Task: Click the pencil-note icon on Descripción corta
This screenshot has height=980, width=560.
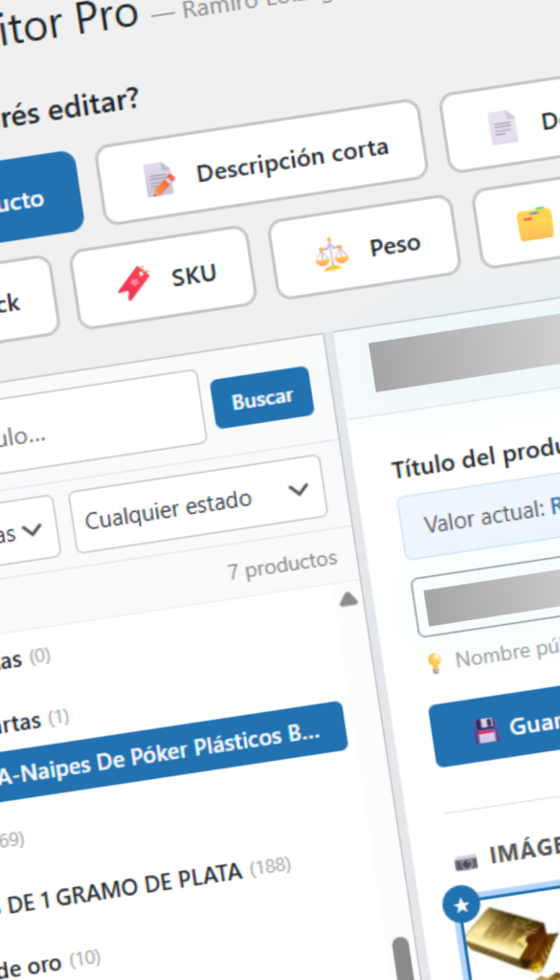Action: [159, 179]
